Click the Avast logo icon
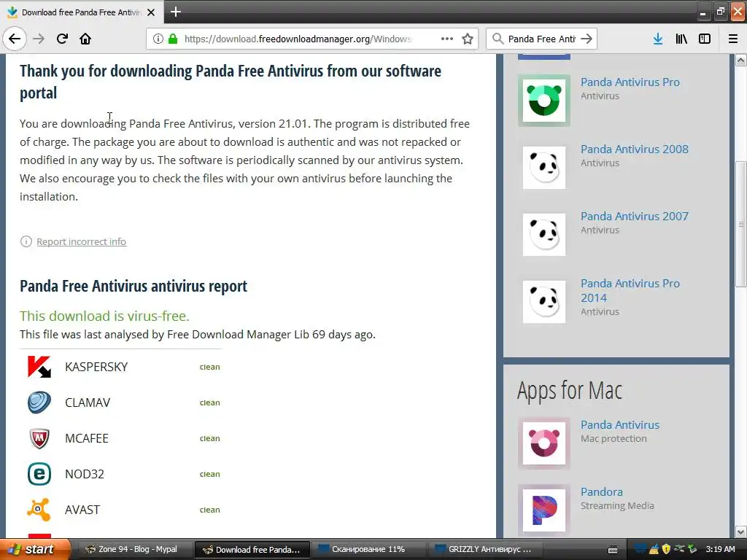This screenshot has width=747, height=560. coord(39,510)
